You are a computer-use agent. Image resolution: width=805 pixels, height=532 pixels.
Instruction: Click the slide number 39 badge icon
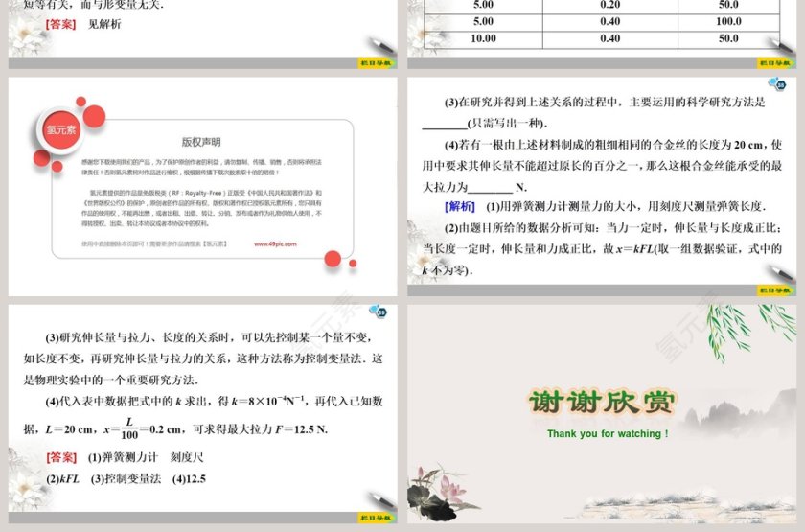click(378, 312)
